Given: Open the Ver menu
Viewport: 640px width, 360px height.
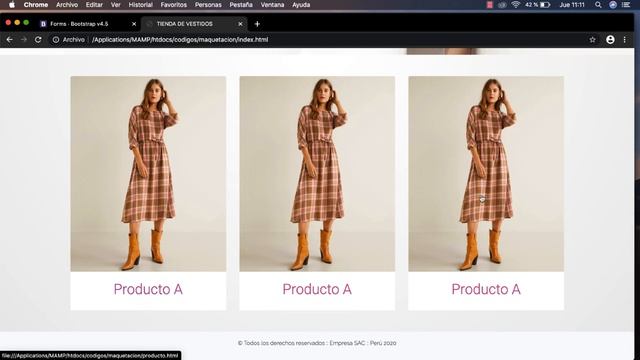Looking at the screenshot, I should [116, 5].
